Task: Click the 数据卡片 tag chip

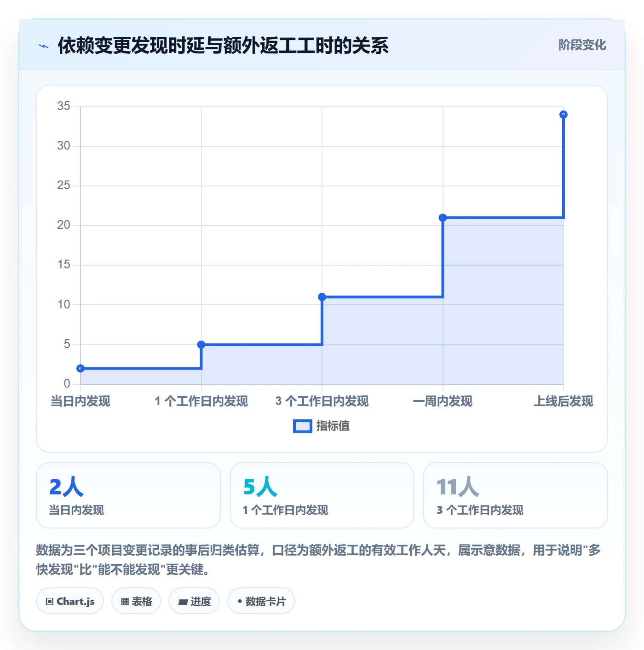Action: click(261, 601)
